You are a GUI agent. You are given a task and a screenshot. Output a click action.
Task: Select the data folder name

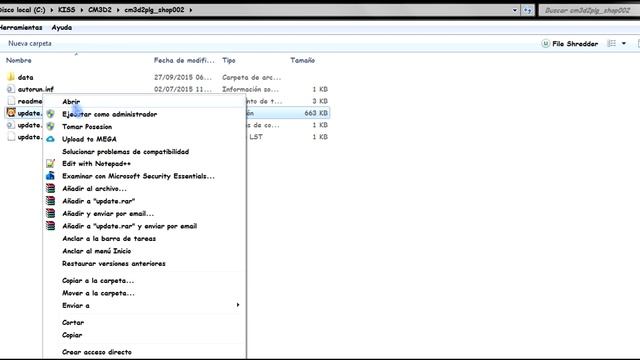click(x=25, y=77)
